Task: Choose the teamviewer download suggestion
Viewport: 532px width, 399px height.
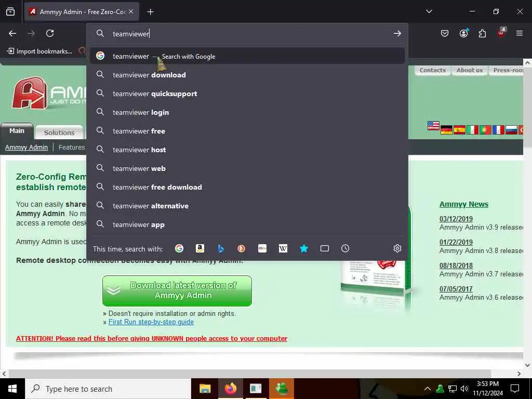Action: pyautogui.click(x=247, y=75)
